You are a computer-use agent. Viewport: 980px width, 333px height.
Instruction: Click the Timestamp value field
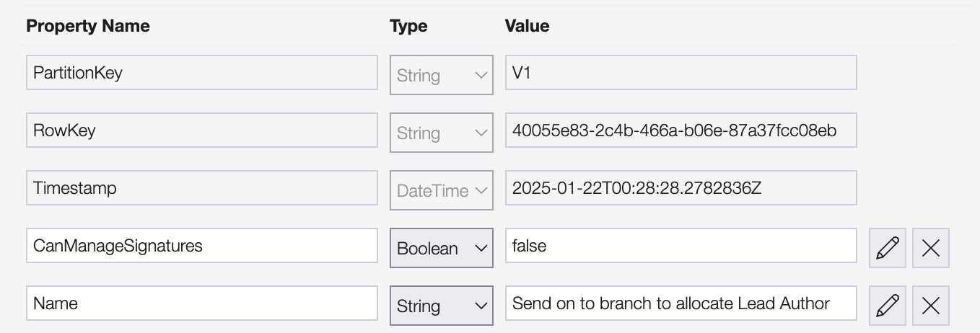pos(681,188)
